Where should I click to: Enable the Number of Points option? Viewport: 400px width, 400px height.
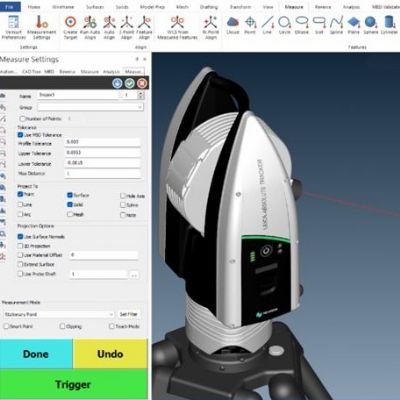[x=23, y=119]
